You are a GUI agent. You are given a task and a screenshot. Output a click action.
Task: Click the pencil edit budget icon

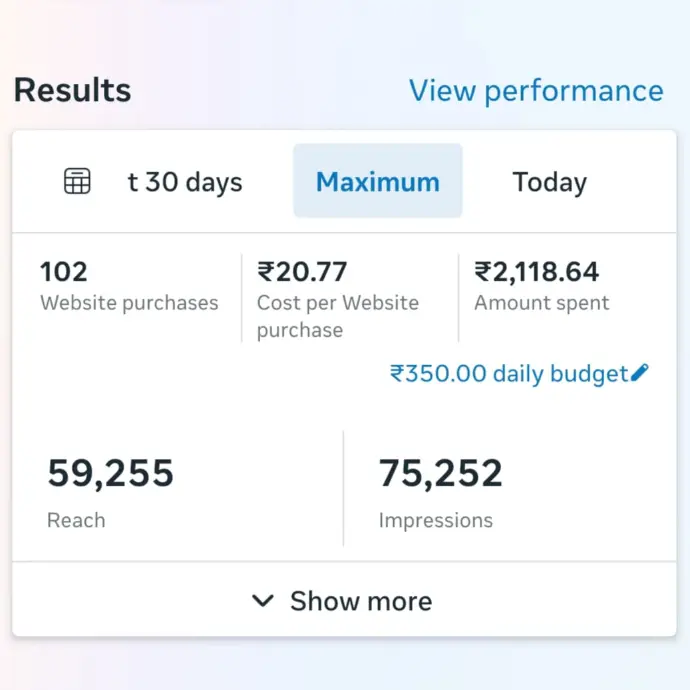point(640,373)
